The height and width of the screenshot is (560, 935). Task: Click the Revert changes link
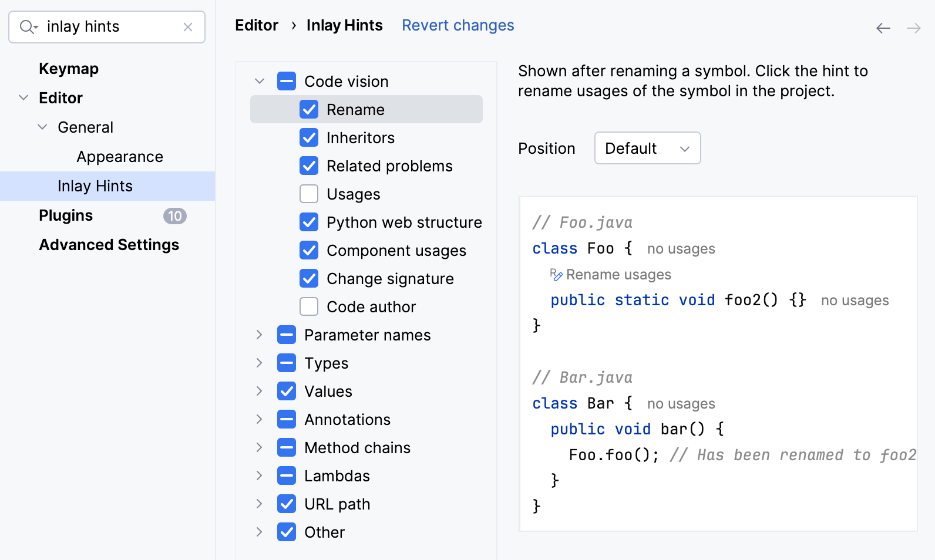(458, 25)
